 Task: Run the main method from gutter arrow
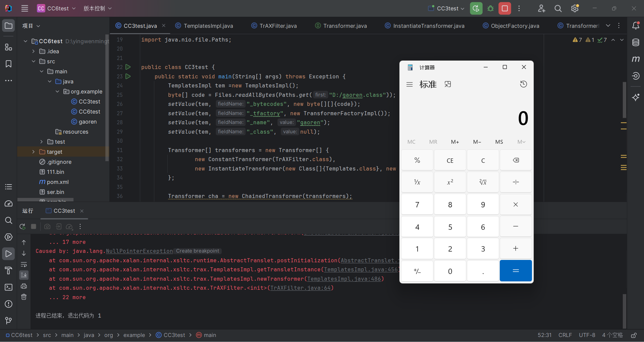[x=128, y=76]
